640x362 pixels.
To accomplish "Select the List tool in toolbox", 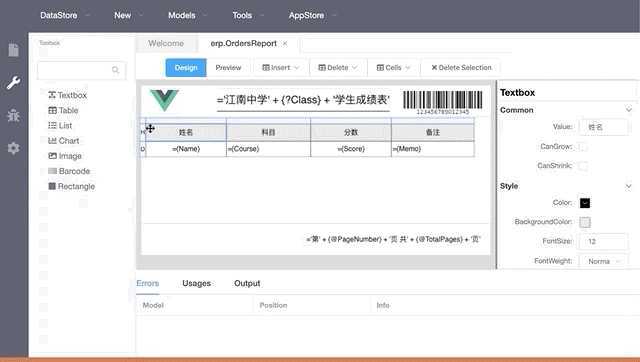I will coord(60,125).
